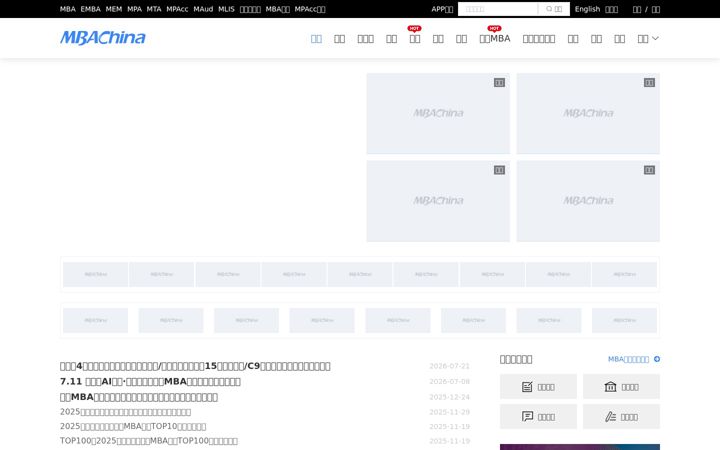Click the magnifier search button
The image size is (720, 450).
pyautogui.click(x=554, y=9)
